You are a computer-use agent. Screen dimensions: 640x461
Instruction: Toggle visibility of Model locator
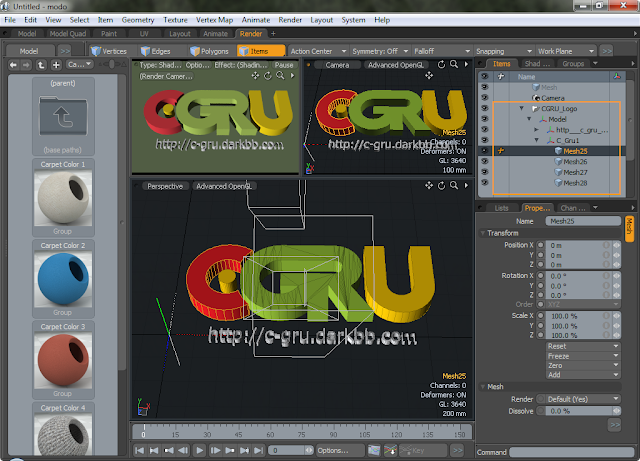click(484, 119)
